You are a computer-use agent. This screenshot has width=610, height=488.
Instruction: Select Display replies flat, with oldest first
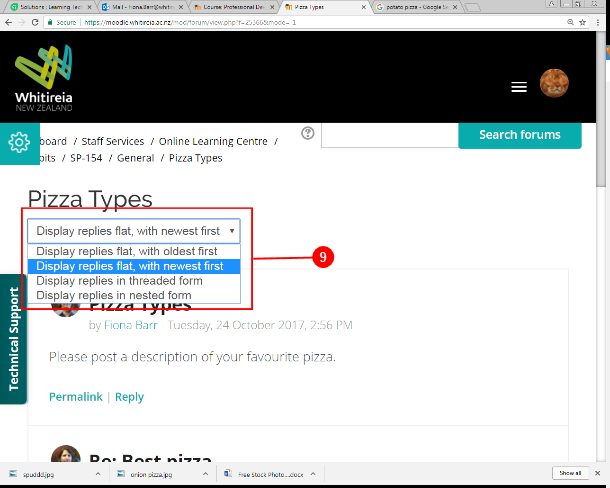pyautogui.click(x=134, y=251)
